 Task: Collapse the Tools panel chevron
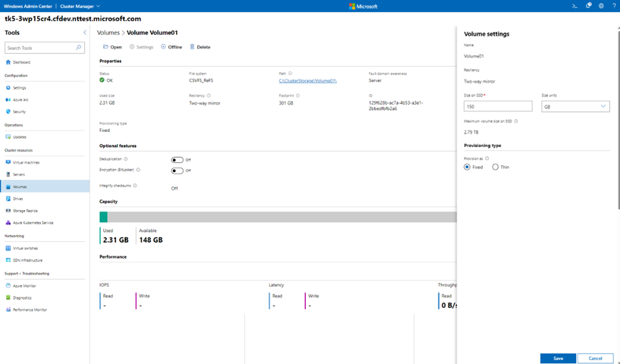tap(85, 33)
